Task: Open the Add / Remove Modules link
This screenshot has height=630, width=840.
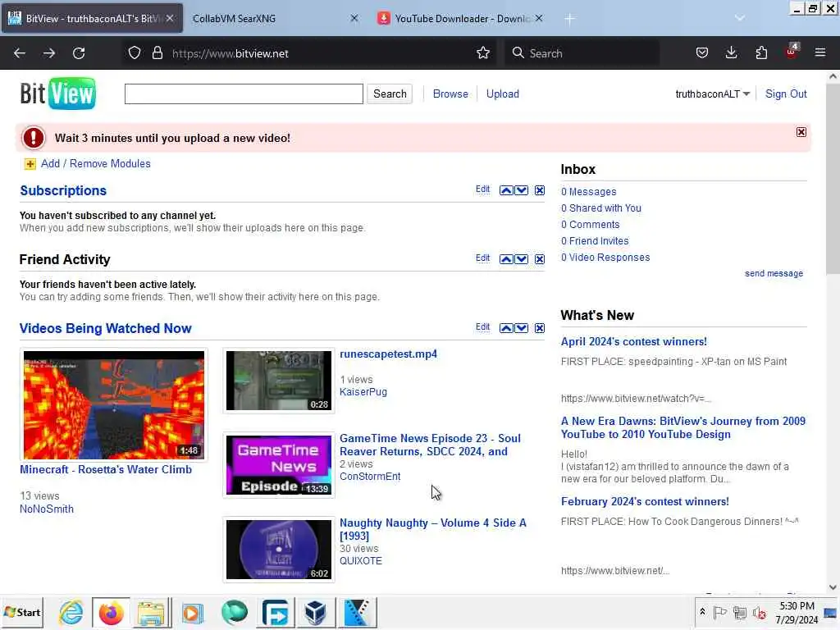Action: tap(96, 164)
